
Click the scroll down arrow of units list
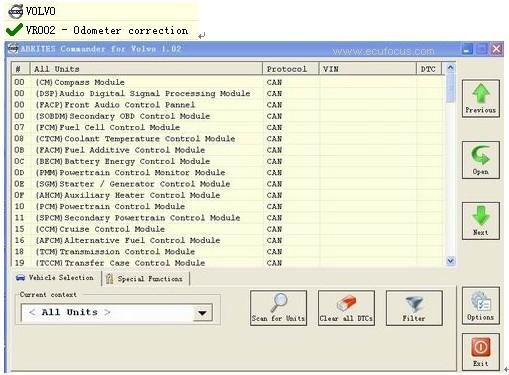pos(450,261)
